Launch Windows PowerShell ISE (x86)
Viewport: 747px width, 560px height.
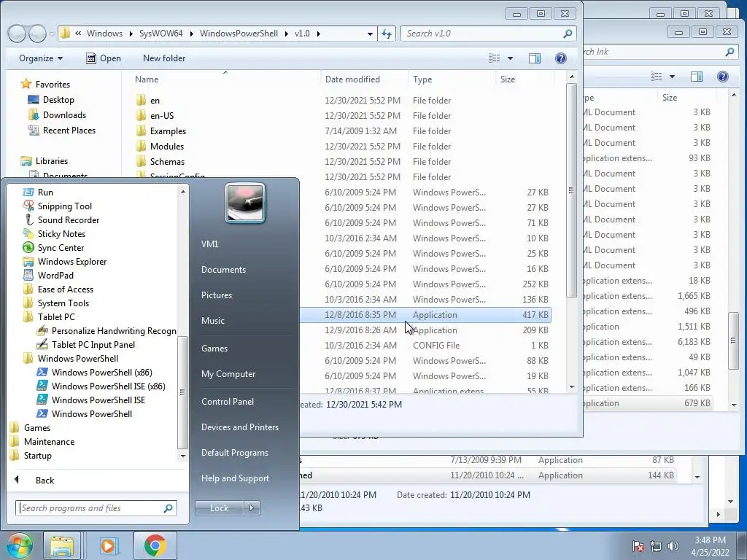(108, 386)
